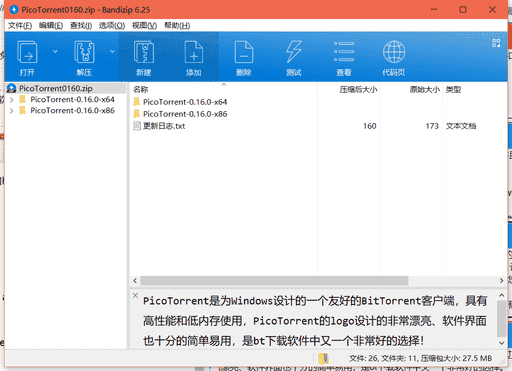
Task: Click comment panel scroll up arrow
Action: coord(501,295)
